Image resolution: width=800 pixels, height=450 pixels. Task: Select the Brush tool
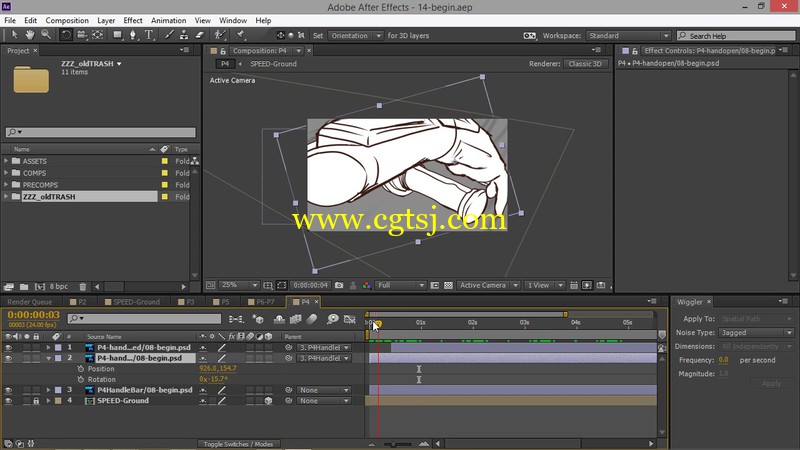pos(169,35)
